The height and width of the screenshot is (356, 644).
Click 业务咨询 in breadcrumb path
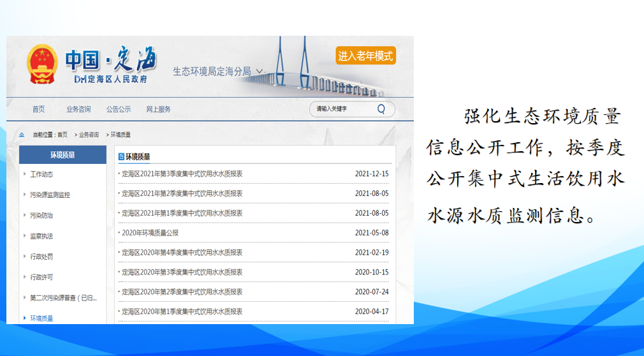(x=89, y=135)
